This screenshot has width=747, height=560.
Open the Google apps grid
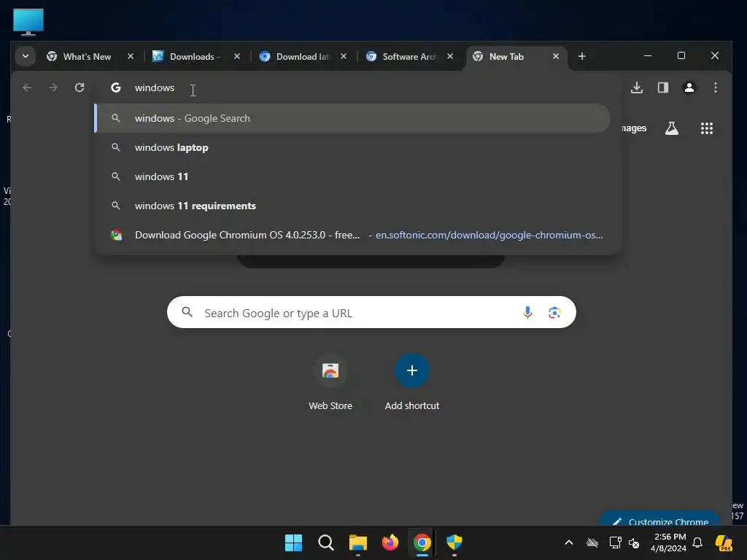coord(706,128)
